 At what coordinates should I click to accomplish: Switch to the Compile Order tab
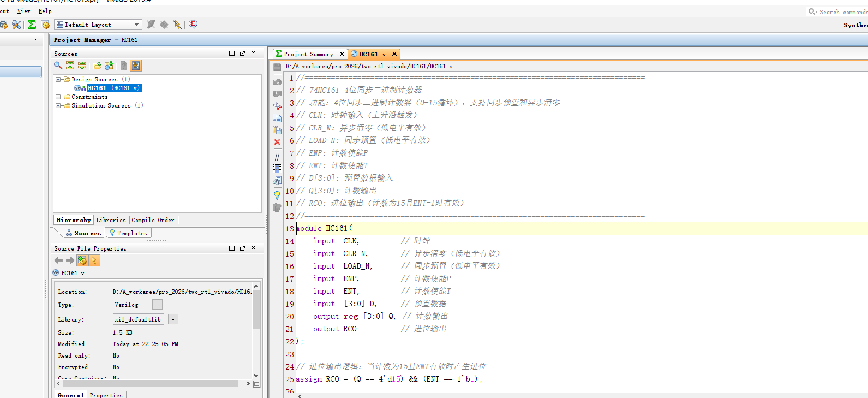(153, 220)
